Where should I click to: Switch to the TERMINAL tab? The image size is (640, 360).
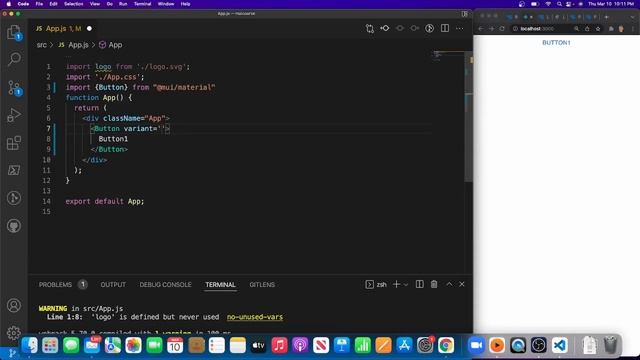click(220, 284)
